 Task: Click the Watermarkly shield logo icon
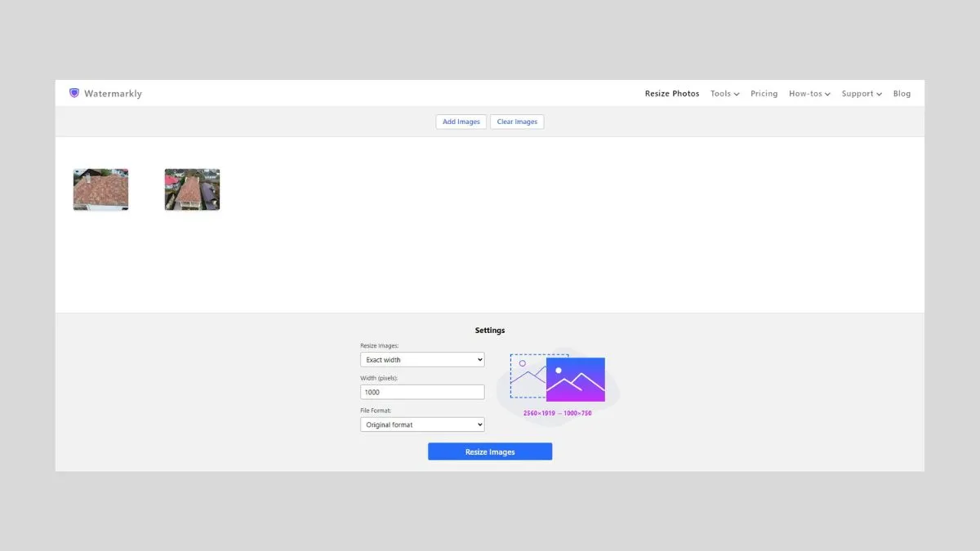pos(73,92)
